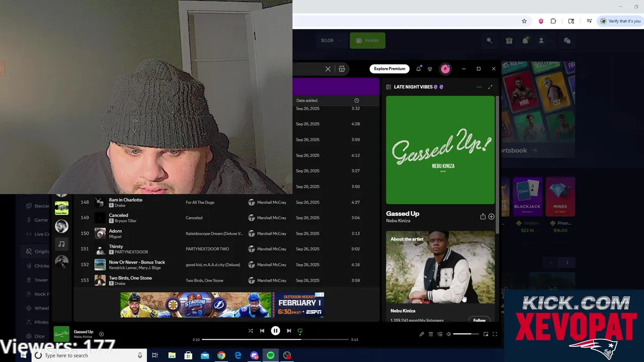Follow artist Nebu Kiniza

click(479, 320)
